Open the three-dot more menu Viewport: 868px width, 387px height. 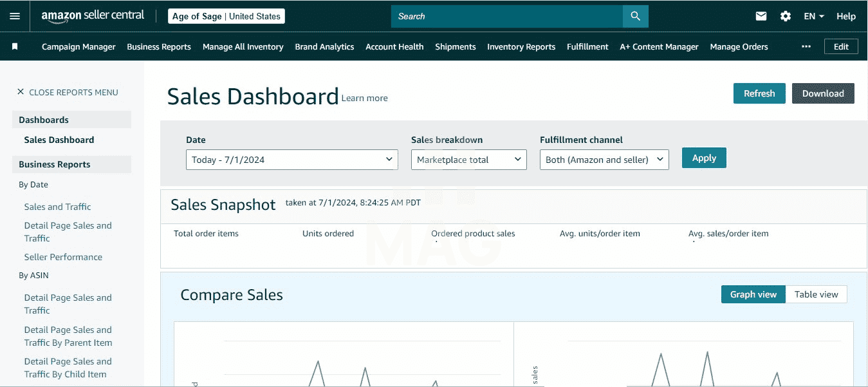click(x=806, y=46)
